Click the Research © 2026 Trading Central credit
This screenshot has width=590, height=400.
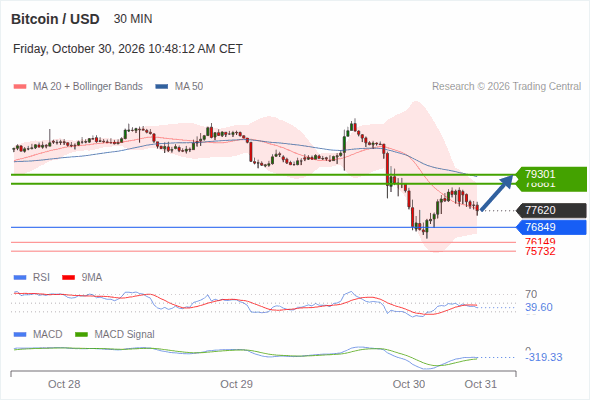click(506, 87)
